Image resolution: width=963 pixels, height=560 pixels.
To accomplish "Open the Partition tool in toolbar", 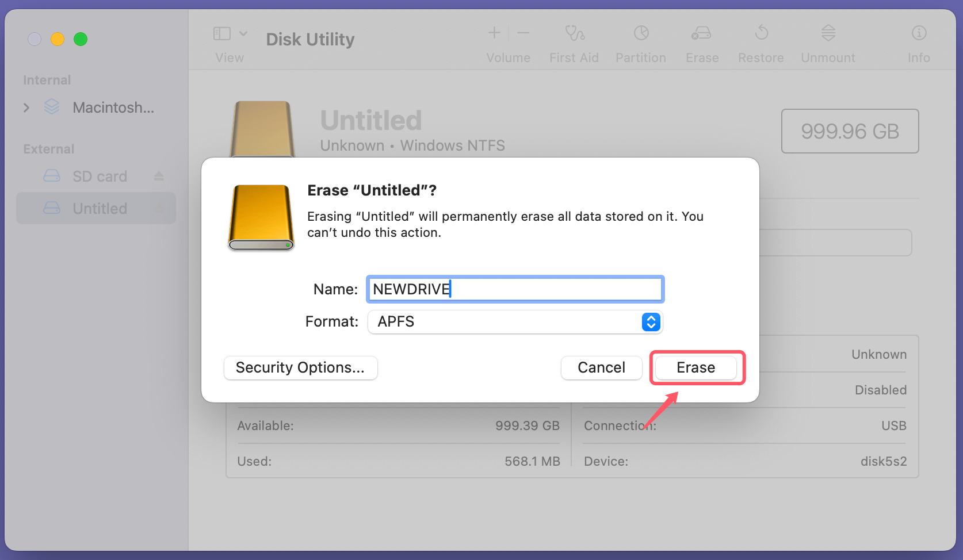I will 641,33.
